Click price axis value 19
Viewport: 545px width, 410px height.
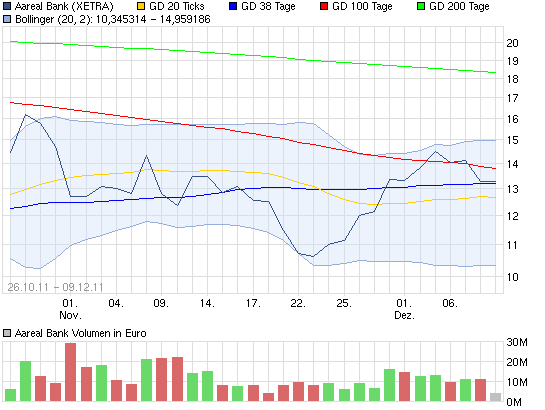click(x=512, y=61)
